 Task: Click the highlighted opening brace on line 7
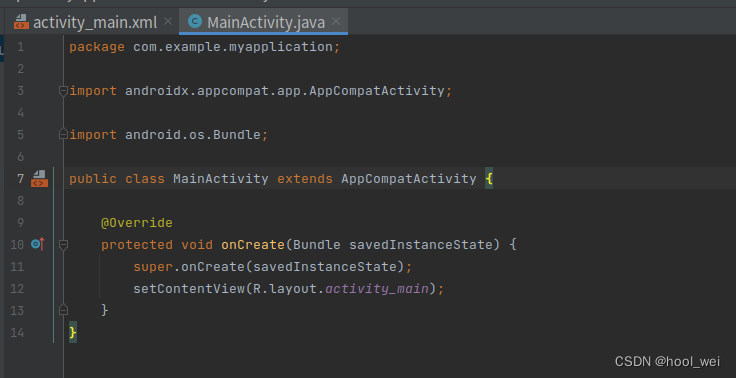[489, 179]
